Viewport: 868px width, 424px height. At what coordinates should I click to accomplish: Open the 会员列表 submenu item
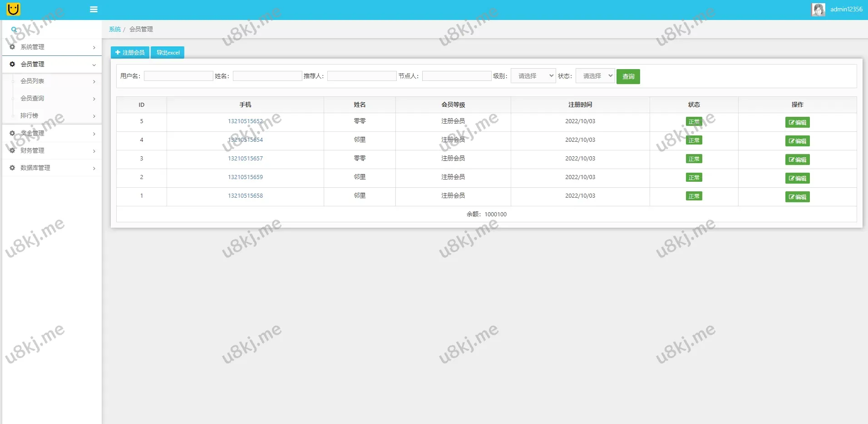(33, 81)
